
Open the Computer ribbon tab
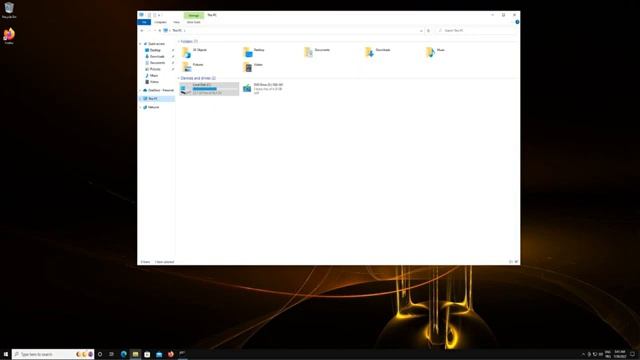(160, 22)
